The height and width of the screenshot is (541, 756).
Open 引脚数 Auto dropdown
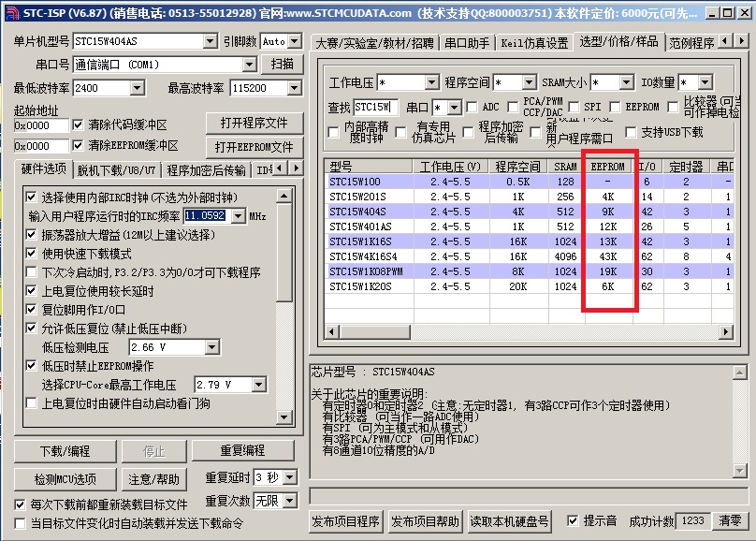pos(295,41)
